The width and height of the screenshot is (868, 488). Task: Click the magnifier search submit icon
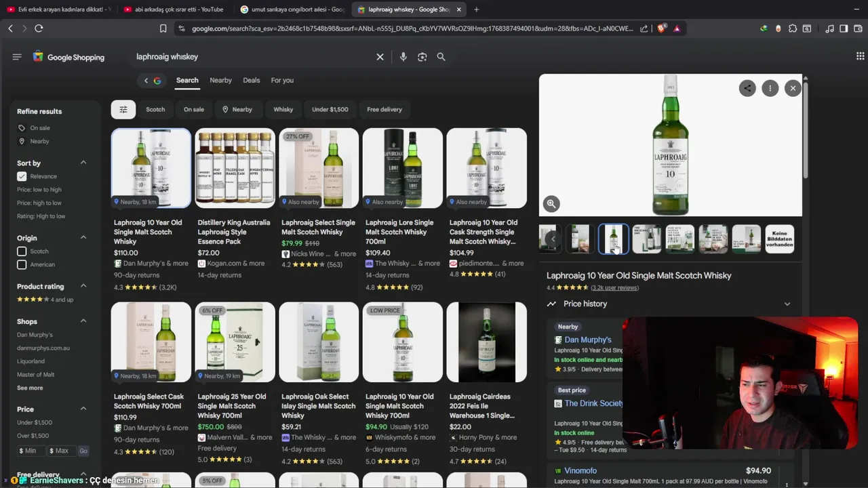(441, 57)
